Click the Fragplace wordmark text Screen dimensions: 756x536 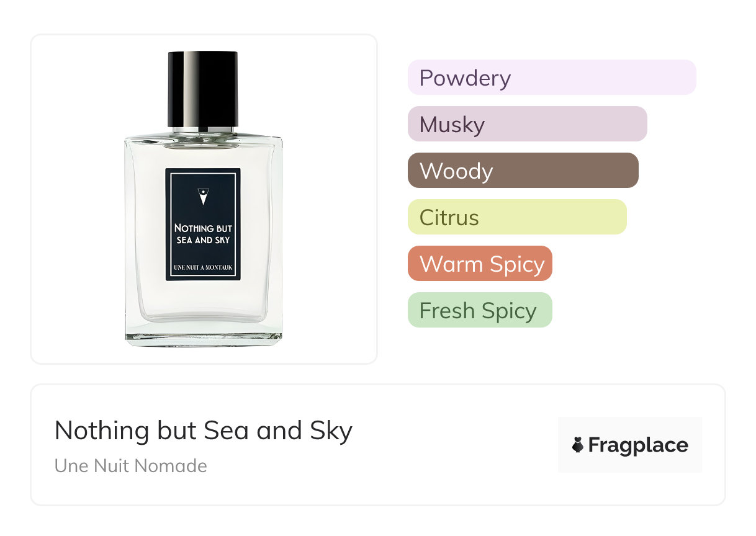tap(638, 445)
